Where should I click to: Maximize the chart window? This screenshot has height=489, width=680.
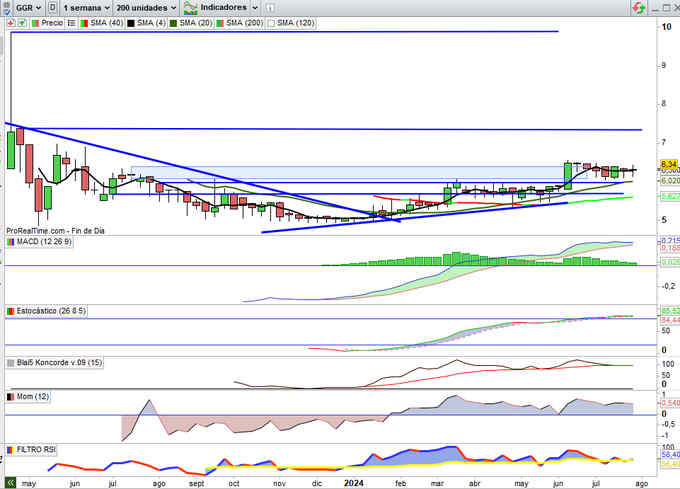666,8
